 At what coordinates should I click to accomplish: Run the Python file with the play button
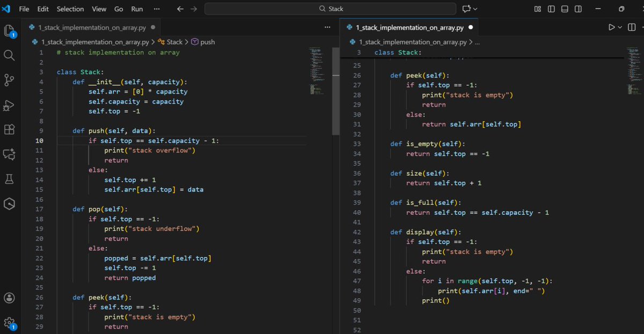coord(612,27)
